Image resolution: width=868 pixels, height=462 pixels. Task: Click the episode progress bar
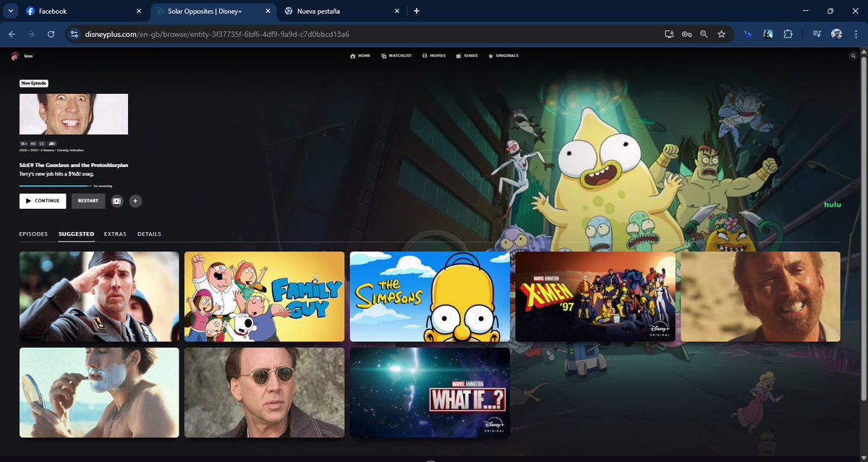[55, 186]
